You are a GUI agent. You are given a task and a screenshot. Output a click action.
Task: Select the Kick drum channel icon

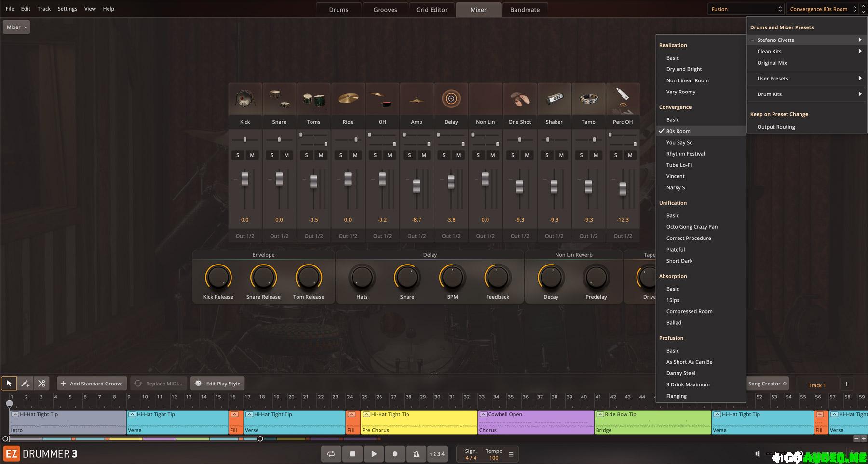tap(245, 99)
